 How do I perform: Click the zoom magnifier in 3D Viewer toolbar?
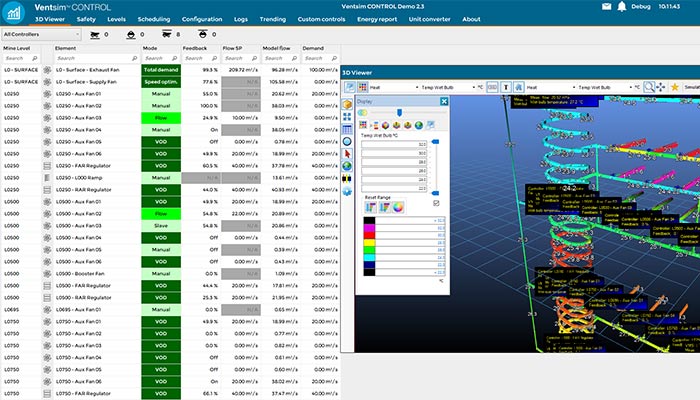[649, 87]
